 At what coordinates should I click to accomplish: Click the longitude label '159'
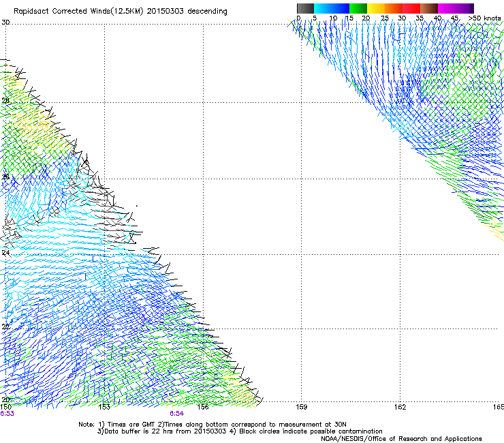tap(302, 407)
